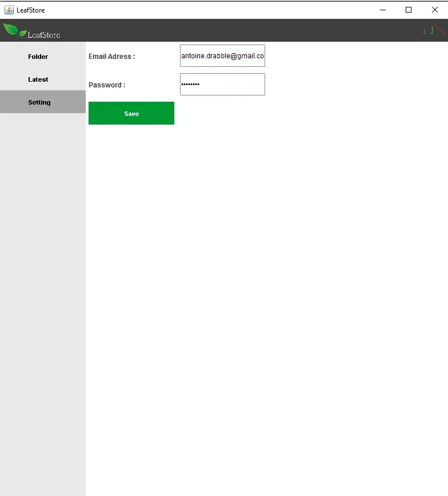The height and width of the screenshot is (496, 448).
Task: Select the Setting sidebar tab
Action: tap(43, 102)
